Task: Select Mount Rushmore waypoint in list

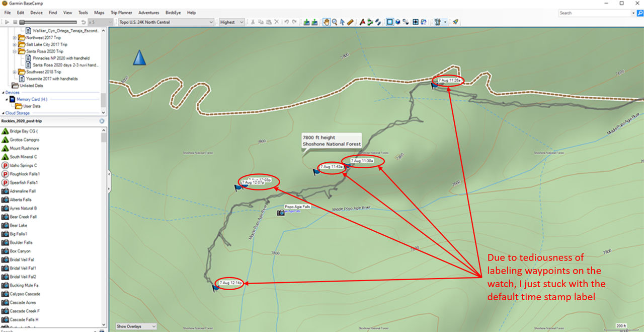Action: pos(24,148)
